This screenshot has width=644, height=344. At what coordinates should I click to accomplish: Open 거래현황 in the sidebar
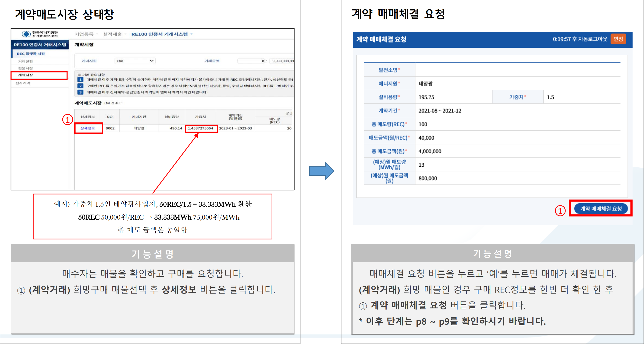pos(25,61)
